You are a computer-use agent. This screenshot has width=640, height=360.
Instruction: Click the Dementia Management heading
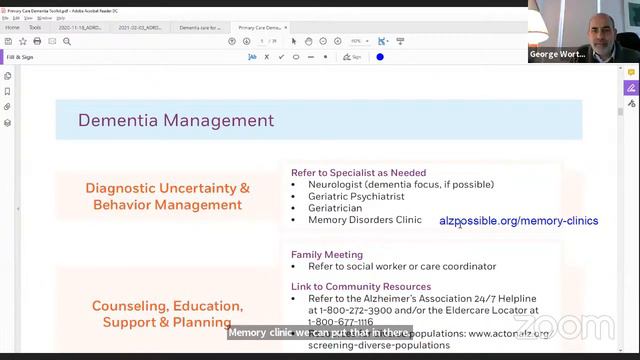[x=176, y=120]
